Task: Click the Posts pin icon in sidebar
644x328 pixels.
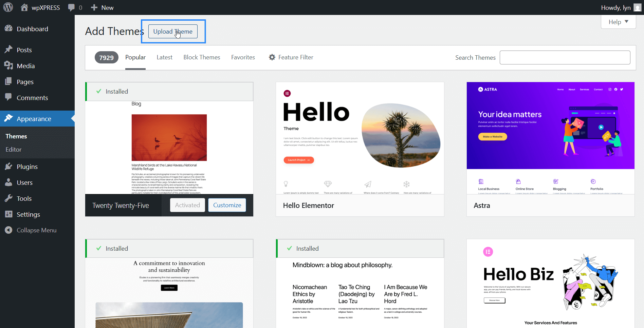Action: click(x=9, y=50)
